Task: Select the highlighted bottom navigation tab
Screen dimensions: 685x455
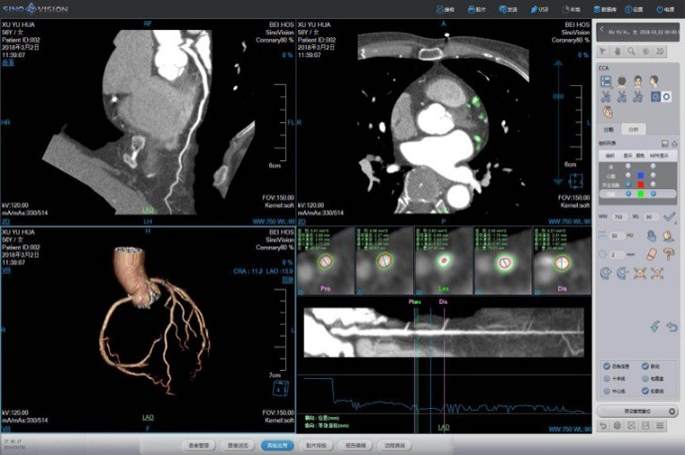Action: click(x=272, y=445)
